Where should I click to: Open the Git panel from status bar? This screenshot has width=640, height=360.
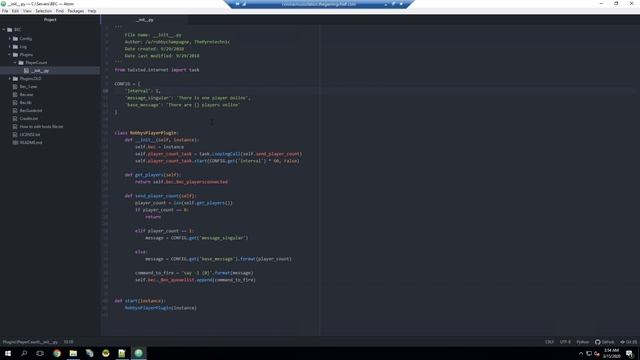[629, 342]
